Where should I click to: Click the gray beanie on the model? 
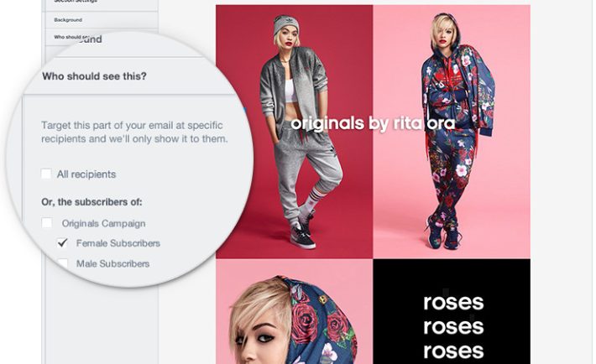pyautogui.click(x=286, y=23)
